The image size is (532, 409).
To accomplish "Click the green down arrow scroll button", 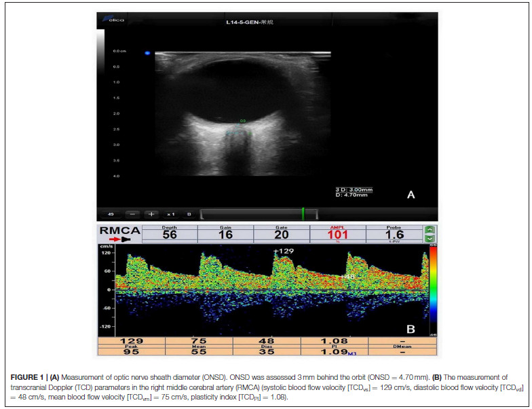I will point(429,238).
